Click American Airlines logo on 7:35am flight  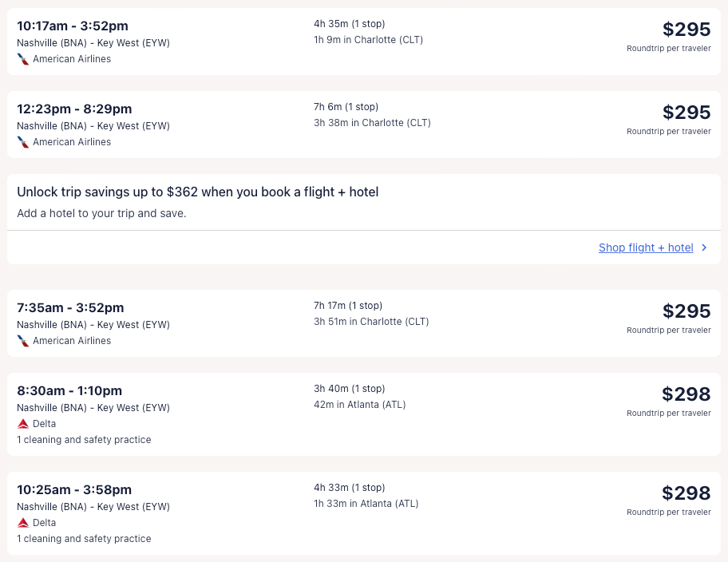(x=23, y=341)
